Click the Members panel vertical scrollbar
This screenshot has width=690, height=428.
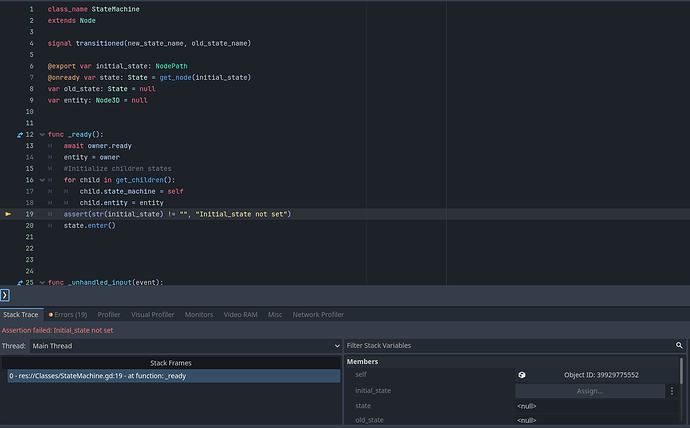click(x=682, y=371)
